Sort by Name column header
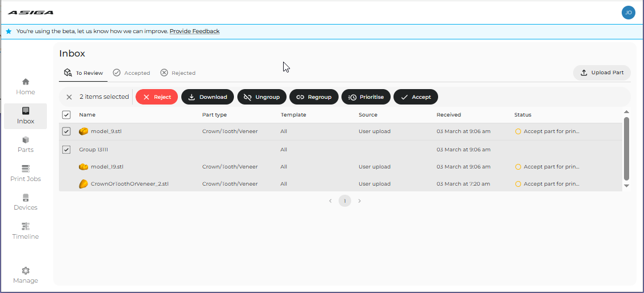This screenshot has height=293, width=644. (87, 114)
